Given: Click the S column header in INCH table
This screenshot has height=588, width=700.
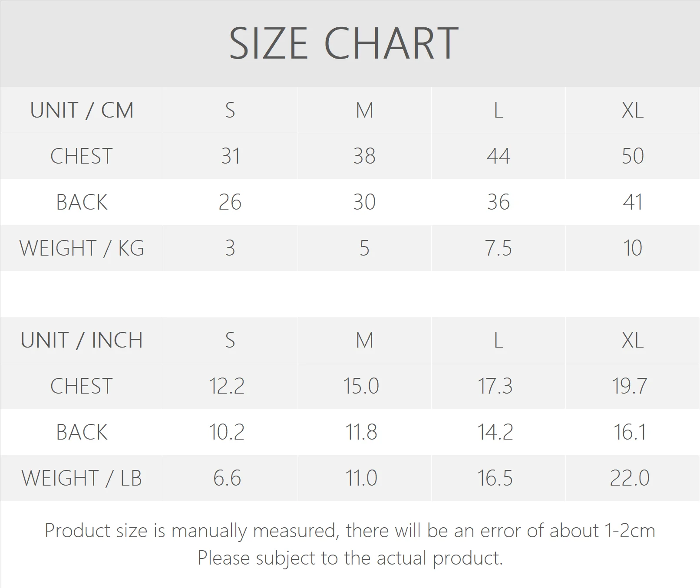Looking at the screenshot, I should tap(230, 340).
